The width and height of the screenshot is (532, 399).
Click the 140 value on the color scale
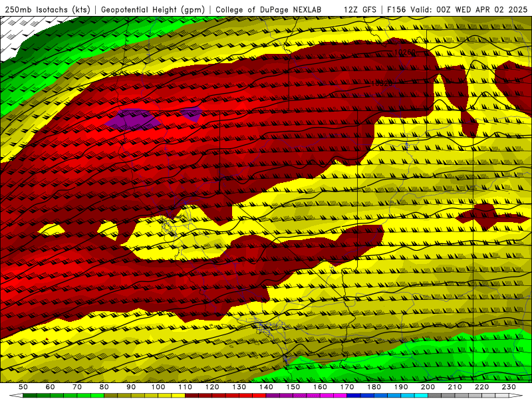(x=266, y=387)
